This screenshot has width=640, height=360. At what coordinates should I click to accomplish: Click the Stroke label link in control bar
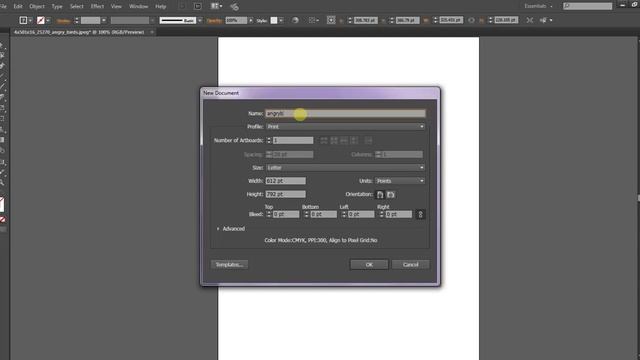[x=63, y=20]
